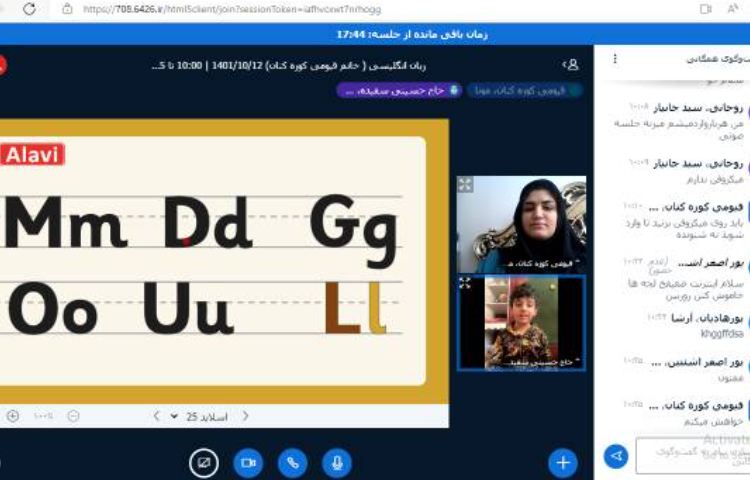Open the blue plus actions menu
The image size is (750, 480).
563,463
